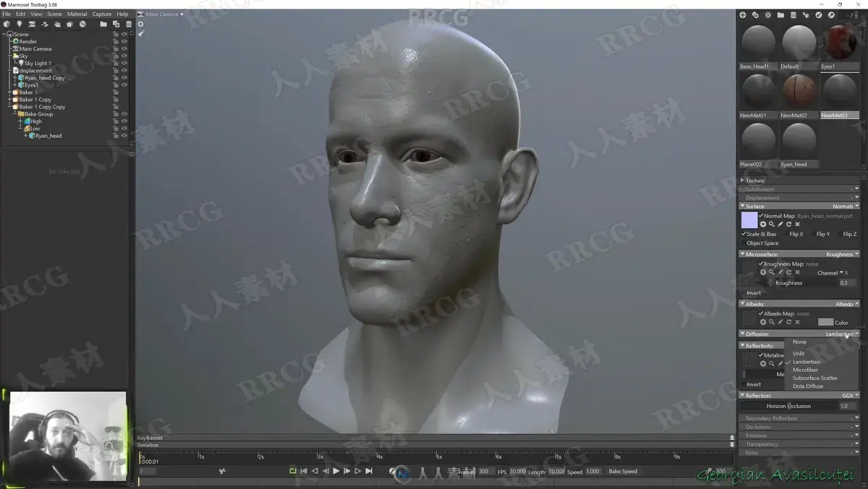This screenshot has height=489, width=868.
Task: Toggle the Invert checkbox under Microsurface
Action: pyautogui.click(x=744, y=293)
